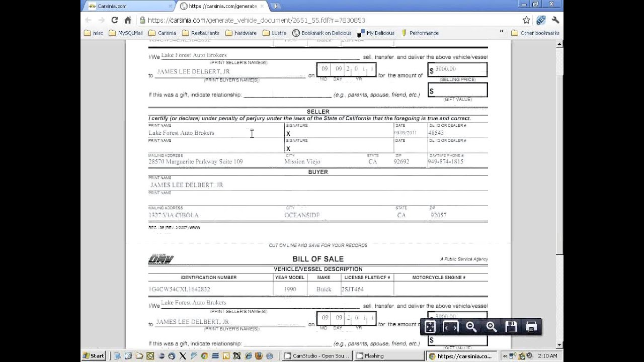The width and height of the screenshot is (644, 362).
Task: Click the seller name Lake Forest Auto Brokers
Action: [x=181, y=133]
